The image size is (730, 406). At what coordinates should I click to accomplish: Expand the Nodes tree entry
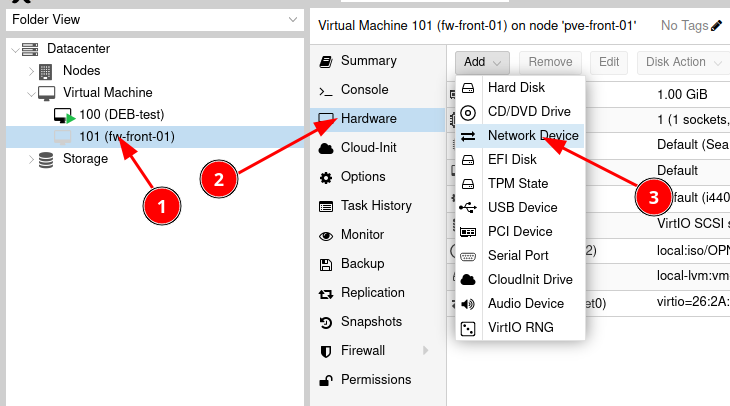coord(32,71)
